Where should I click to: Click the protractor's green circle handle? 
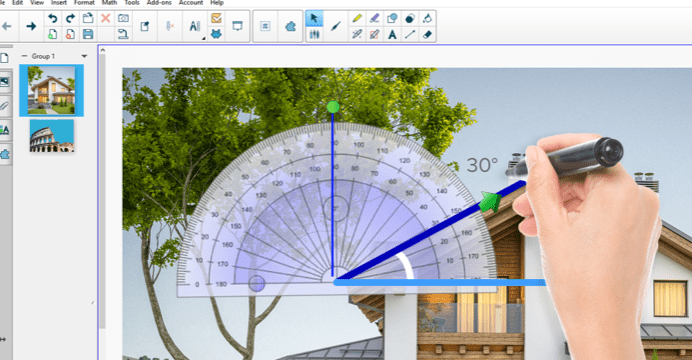(x=333, y=107)
